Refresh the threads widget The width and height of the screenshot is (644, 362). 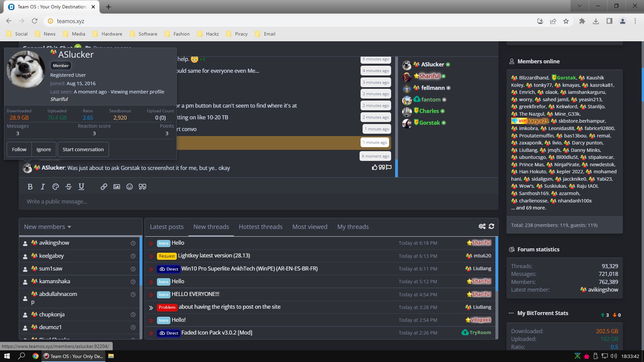tap(491, 226)
